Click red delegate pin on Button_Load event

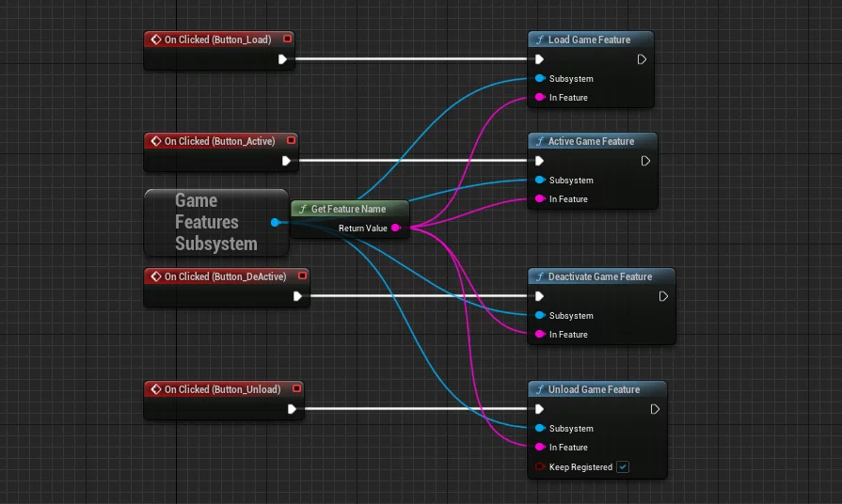tap(287, 39)
